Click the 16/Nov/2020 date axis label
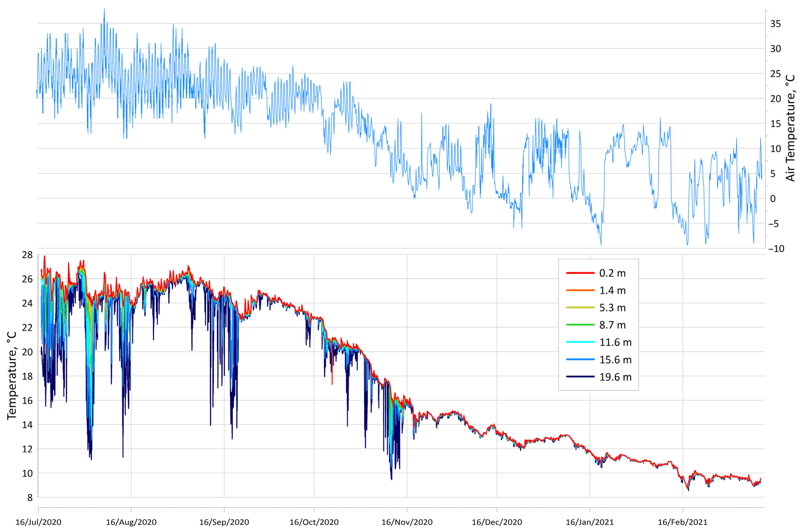The width and height of the screenshot is (802, 532). [407, 522]
